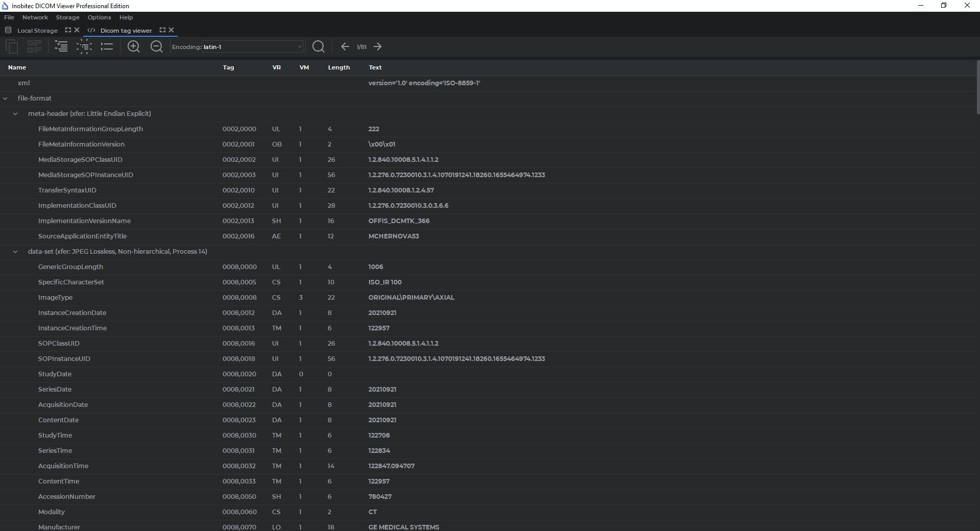Click the collapse all tags icon
The image size is (980, 531).
coord(107,46)
